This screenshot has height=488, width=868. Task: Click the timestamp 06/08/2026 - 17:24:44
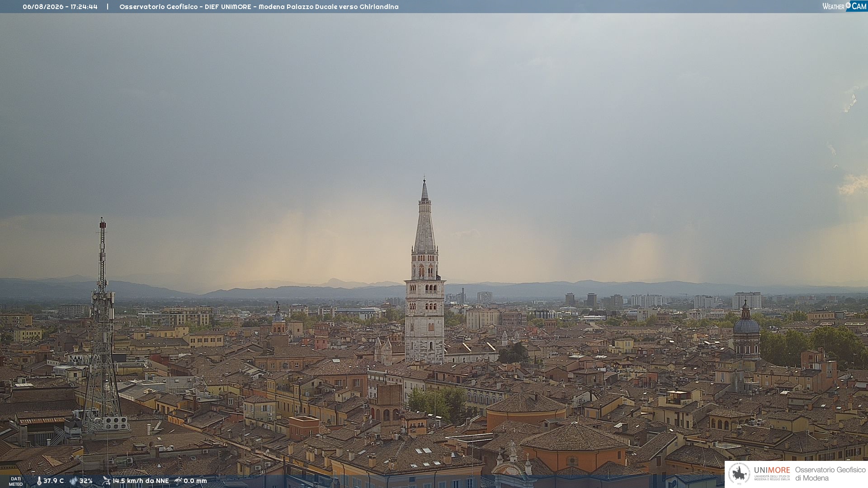[x=60, y=7]
